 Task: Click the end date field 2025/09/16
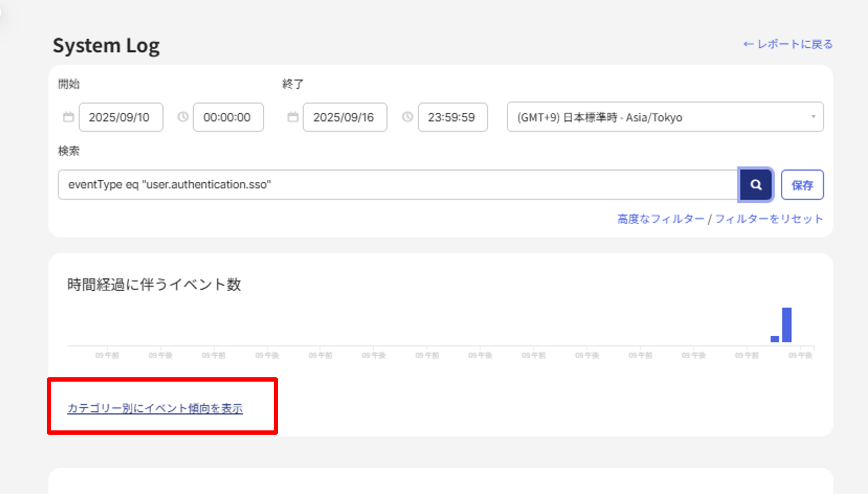point(345,117)
